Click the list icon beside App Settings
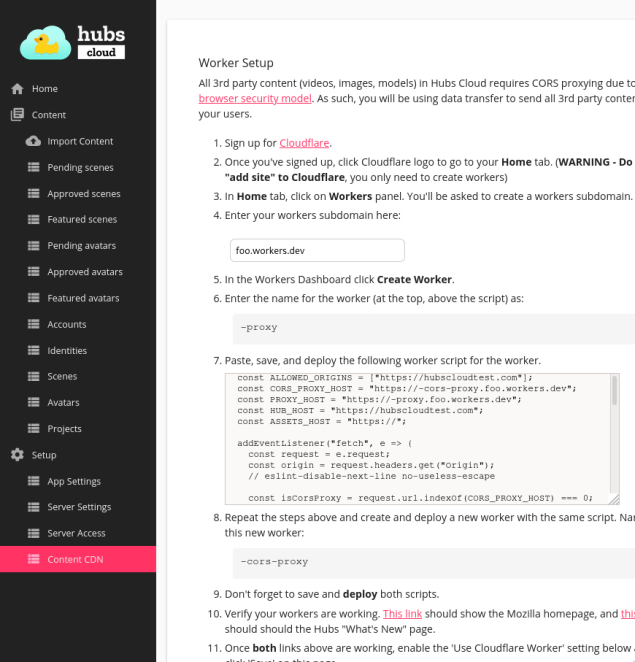 click(x=33, y=481)
